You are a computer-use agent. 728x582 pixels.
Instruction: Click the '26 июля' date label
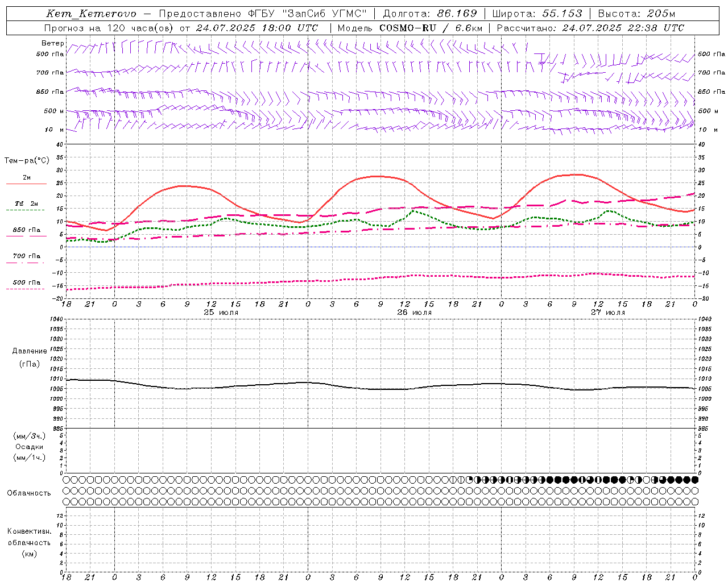(x=415, y=313)
